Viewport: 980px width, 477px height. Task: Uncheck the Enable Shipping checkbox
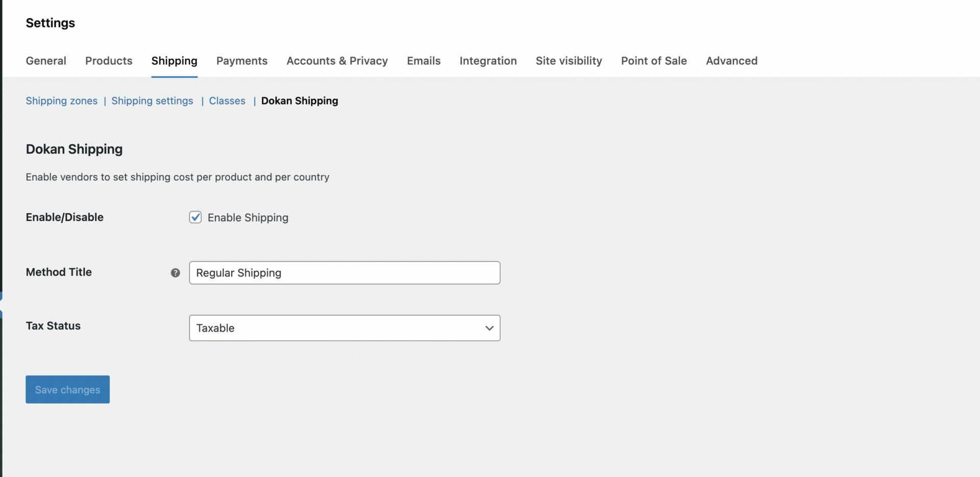(x=195, y=217)
